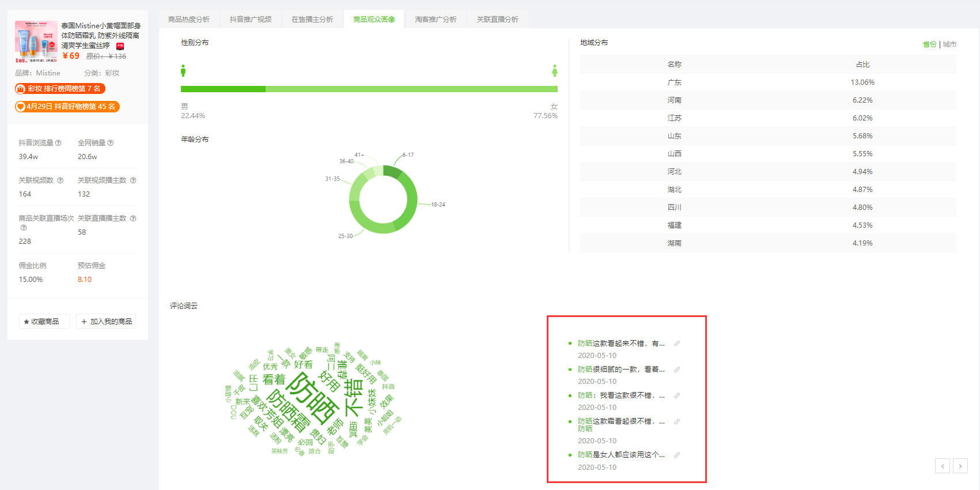Click help icon beside 关联视频数
This screenshot has width=980, height=490.
[60, 180]
